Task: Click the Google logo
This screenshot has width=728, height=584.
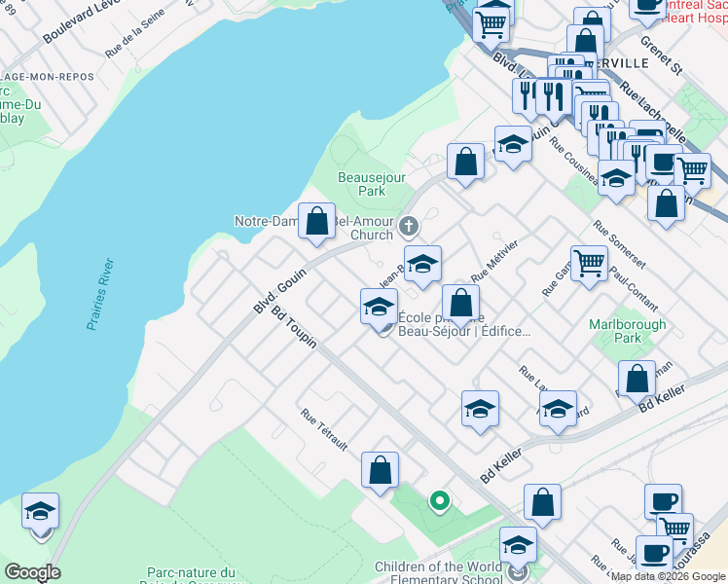Action: pyautogui.click(x=32, y=572)
